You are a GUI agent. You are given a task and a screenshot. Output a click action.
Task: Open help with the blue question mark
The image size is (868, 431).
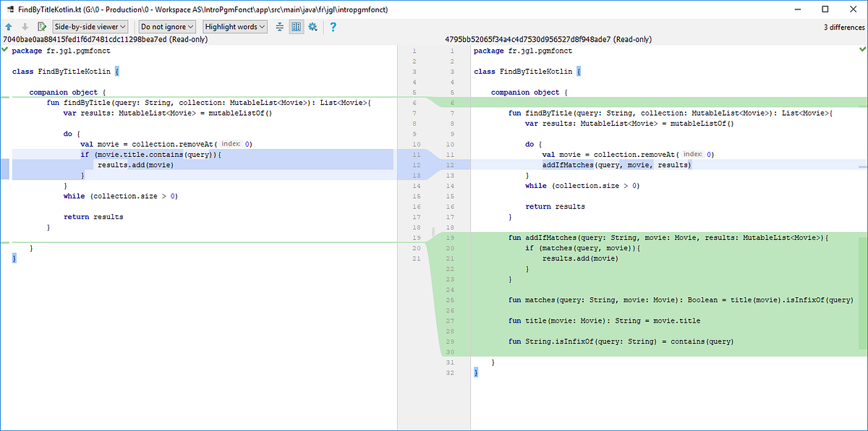[333, 27]
